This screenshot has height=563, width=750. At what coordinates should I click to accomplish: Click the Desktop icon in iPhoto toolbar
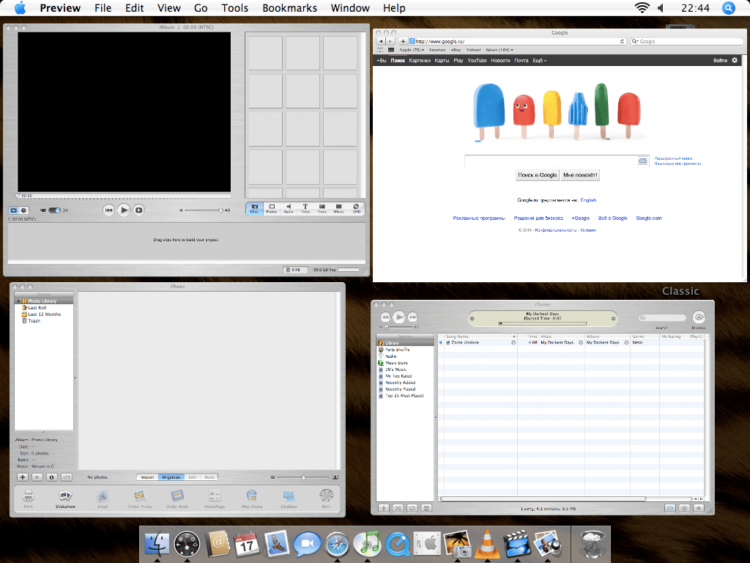coord(288,498)
